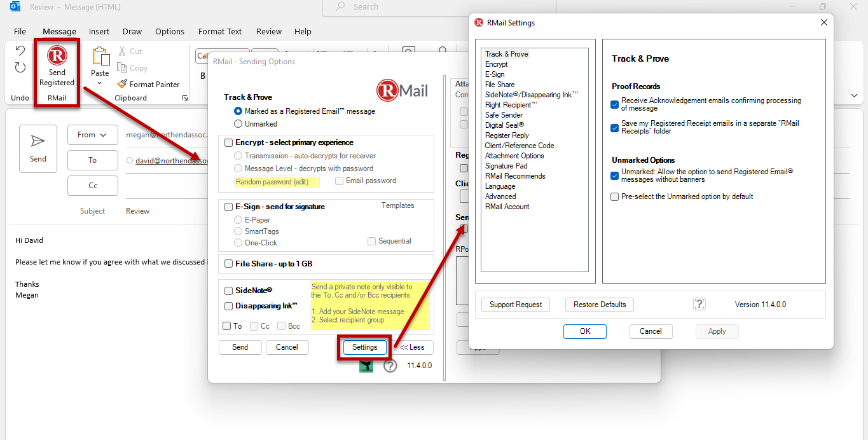
Task: Click help icon beside Restore Defaults
Action: pyautogui.click(x=699, y=305)
